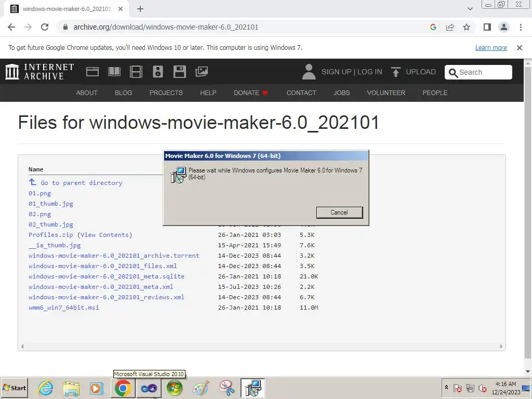Open the BLOG menu item

tap(124, 92)
